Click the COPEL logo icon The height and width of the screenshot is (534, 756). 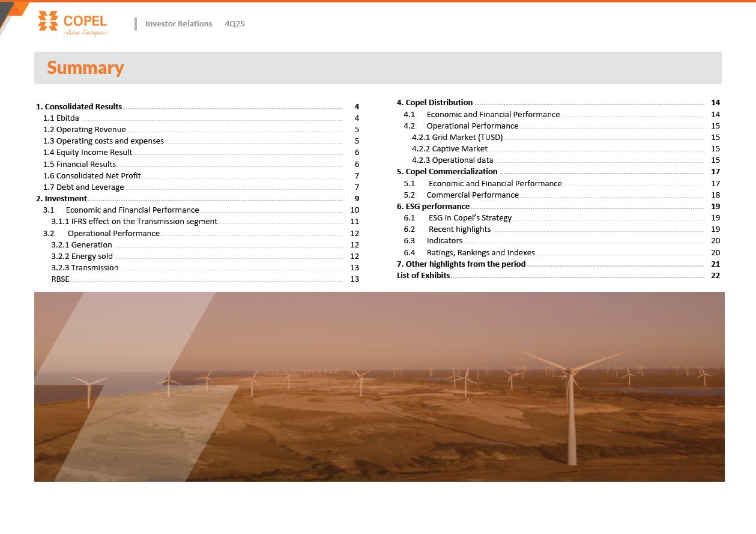48,21
